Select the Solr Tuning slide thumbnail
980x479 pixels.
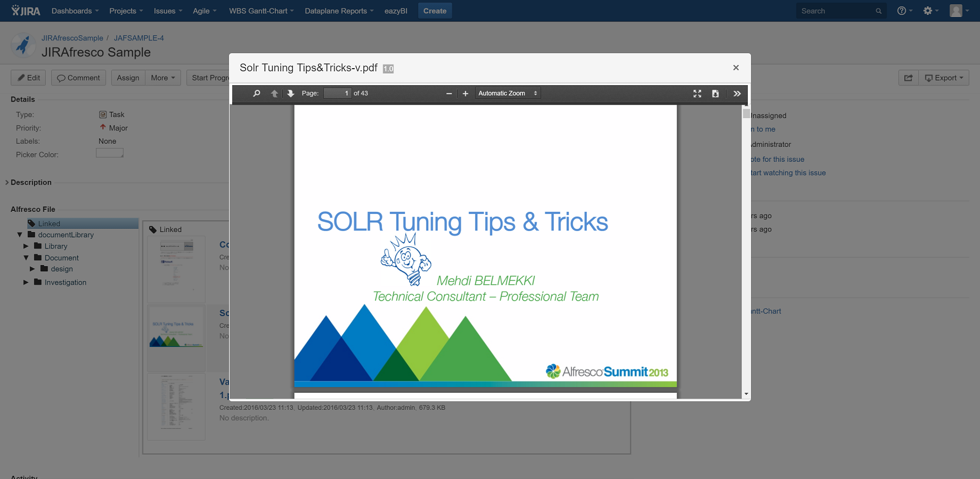click(x=176, y=338)
